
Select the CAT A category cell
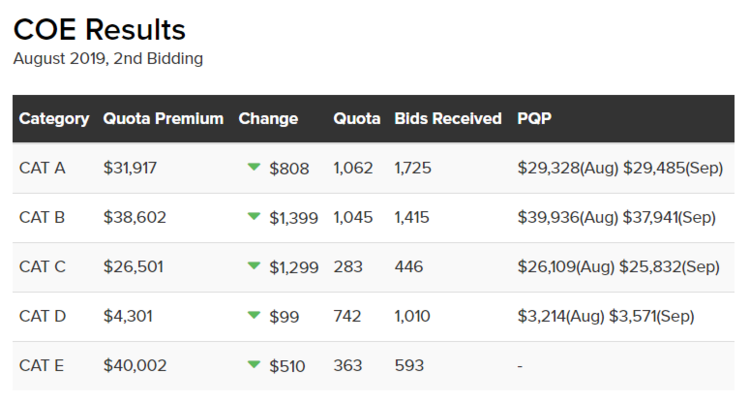pos(42,168)
